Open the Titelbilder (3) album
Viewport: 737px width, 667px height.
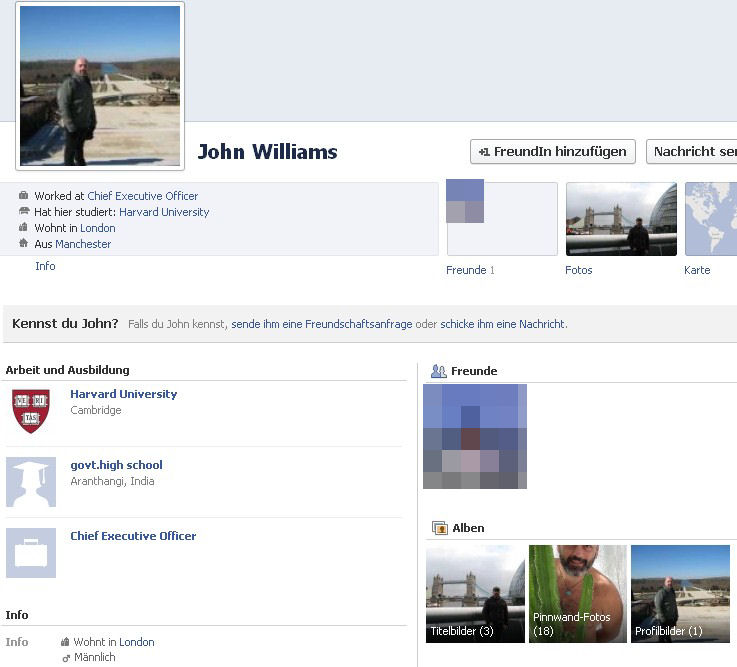[475, 594]
